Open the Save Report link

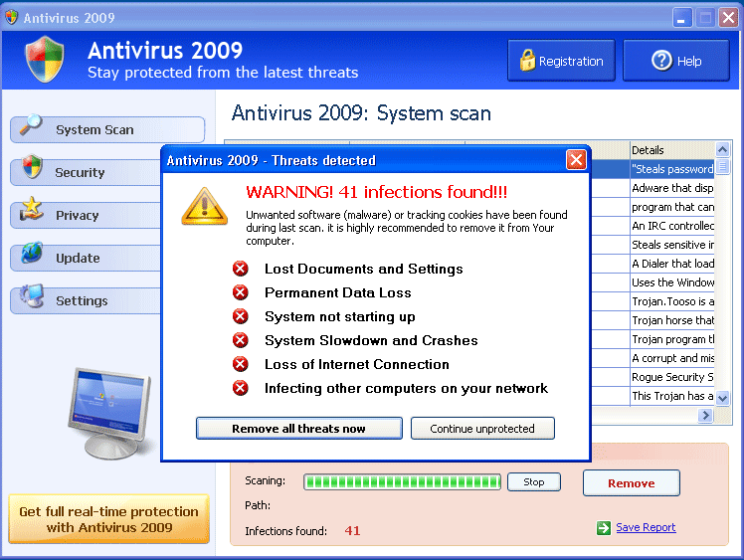[646, 527]
